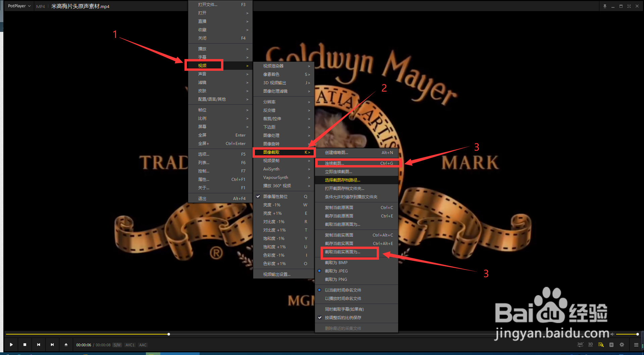Open the chapter/bookmark search icon
Viewport: 644px width, 355px height.
tap(601, 345)
